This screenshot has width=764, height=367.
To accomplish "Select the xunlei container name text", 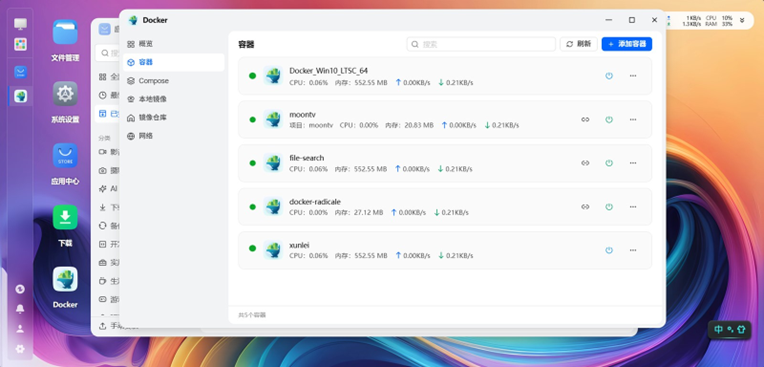I will pos(299,245).
